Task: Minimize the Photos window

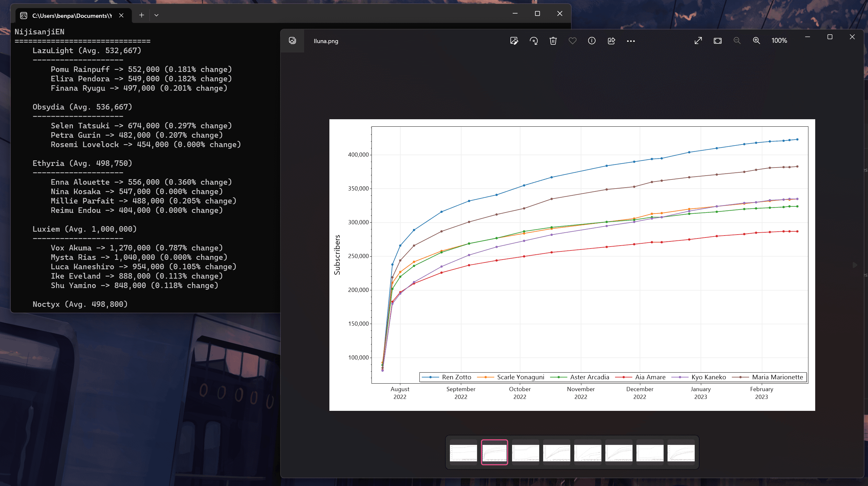Action: click(x=807, y=37)
